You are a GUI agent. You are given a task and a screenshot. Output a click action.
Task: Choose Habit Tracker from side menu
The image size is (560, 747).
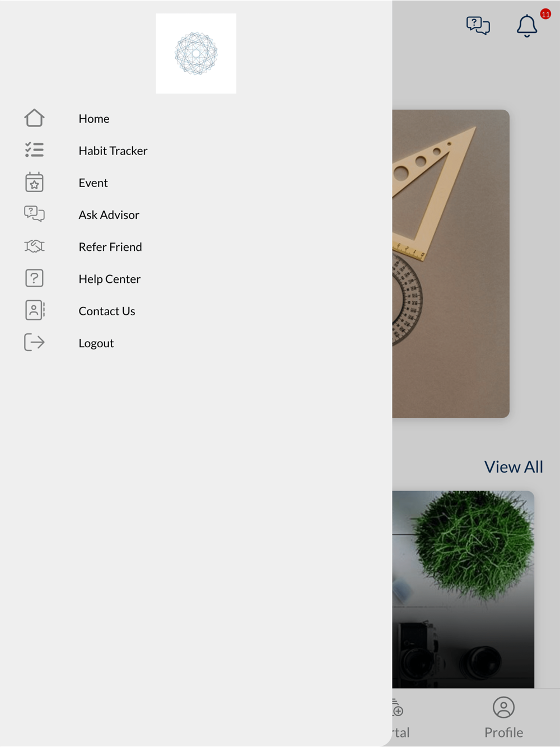(x=113, y=151)
